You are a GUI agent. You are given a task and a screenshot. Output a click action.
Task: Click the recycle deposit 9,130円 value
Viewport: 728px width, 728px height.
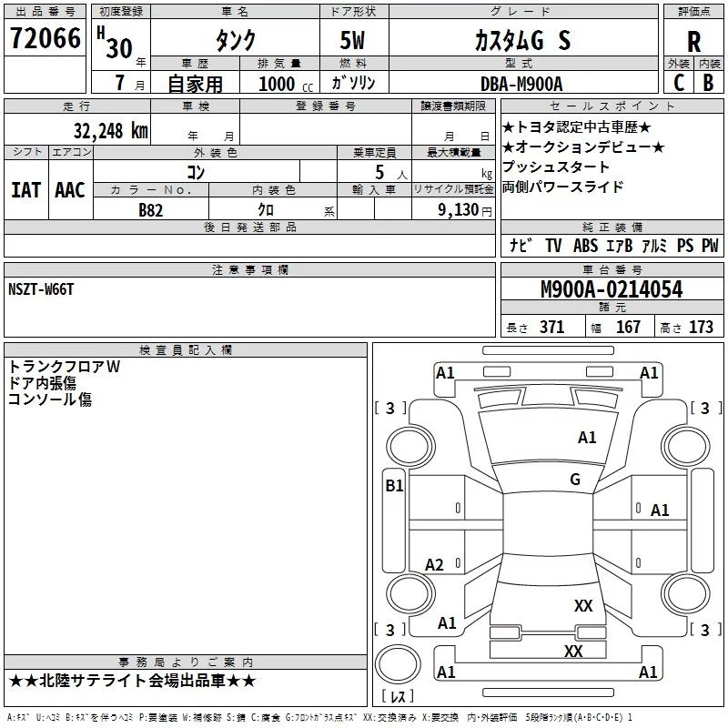pyautogui.click(x=461, y=209)
